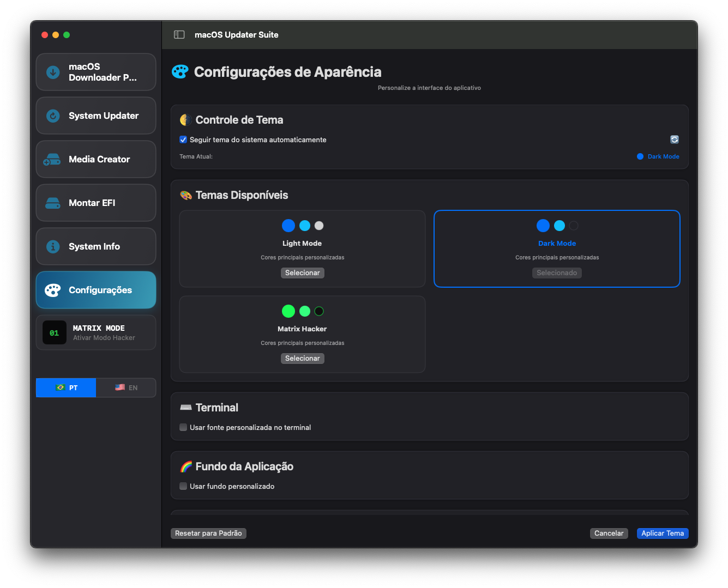This screenshot has width=728, height=588.
Task: Click the green color swatch in Matrix Hacker
Action: pos(288,311)
